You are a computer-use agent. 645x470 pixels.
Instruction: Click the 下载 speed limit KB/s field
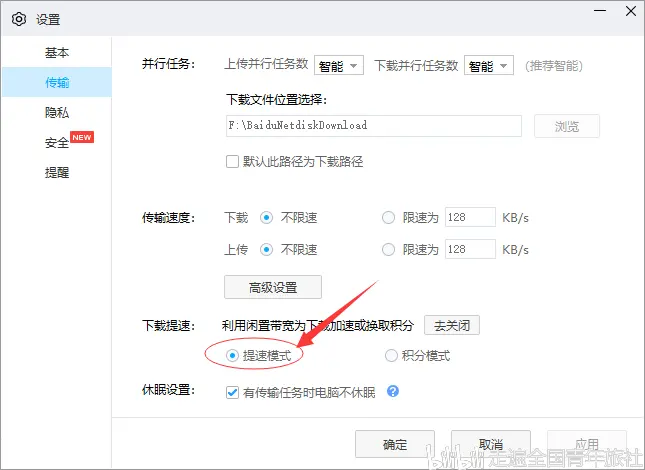pos(470,217)
